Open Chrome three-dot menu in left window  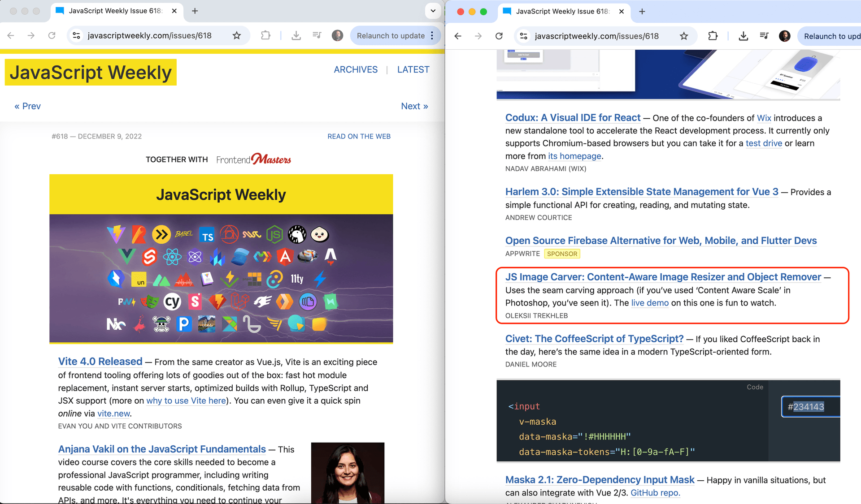point(432,35)
